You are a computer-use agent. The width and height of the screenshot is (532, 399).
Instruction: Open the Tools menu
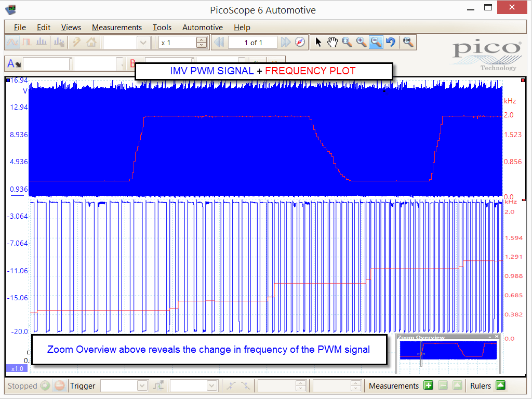coord(162,28)
